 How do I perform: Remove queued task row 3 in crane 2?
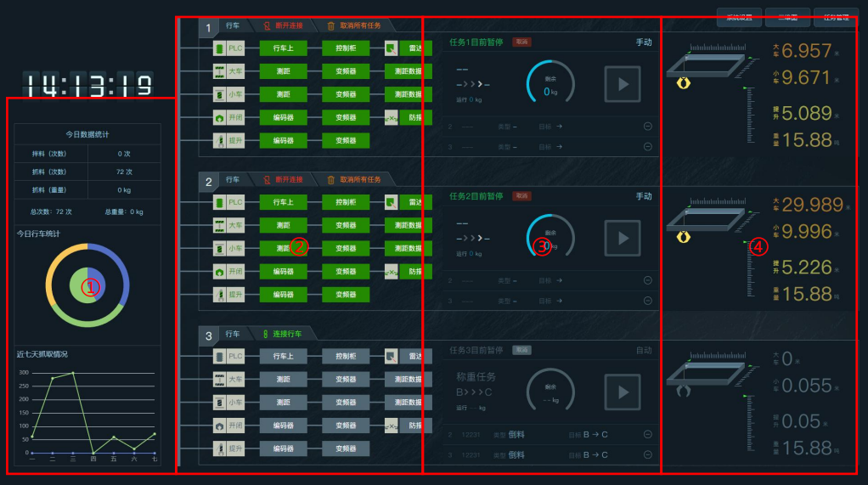[648, 301]
